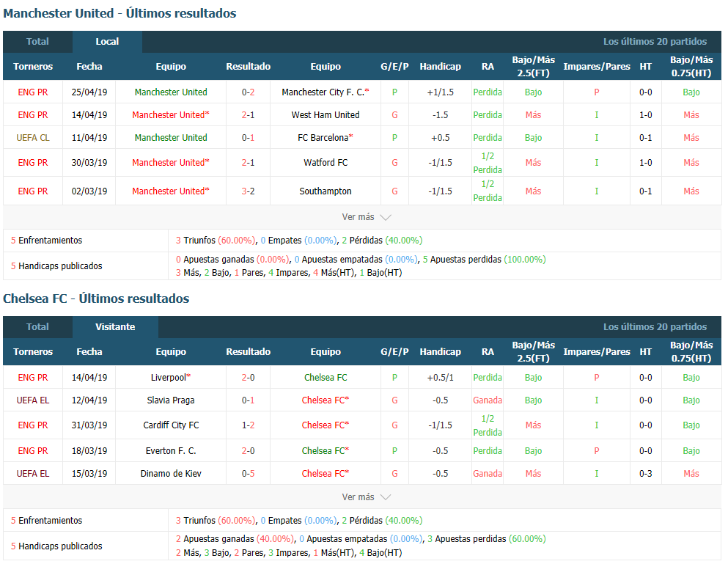The width and height of the screenshot is (728, 564).
Task: Select the +1/1.5 handicap in Manchester City row
Action: pyautogui.click(x=440, y=92)
